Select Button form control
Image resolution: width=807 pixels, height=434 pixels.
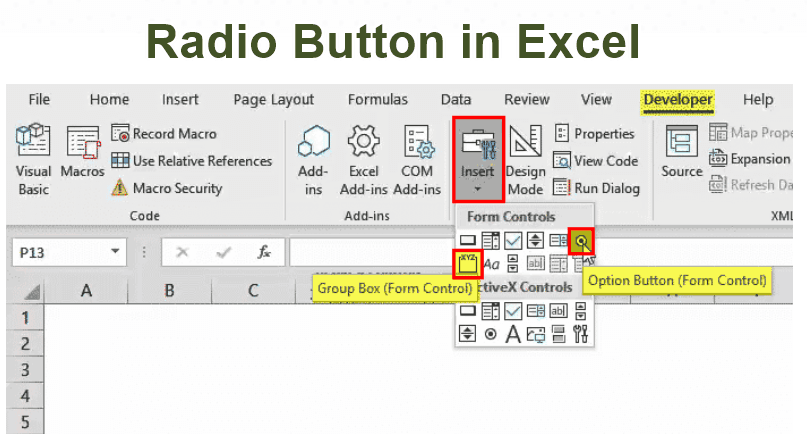(467, 240)
